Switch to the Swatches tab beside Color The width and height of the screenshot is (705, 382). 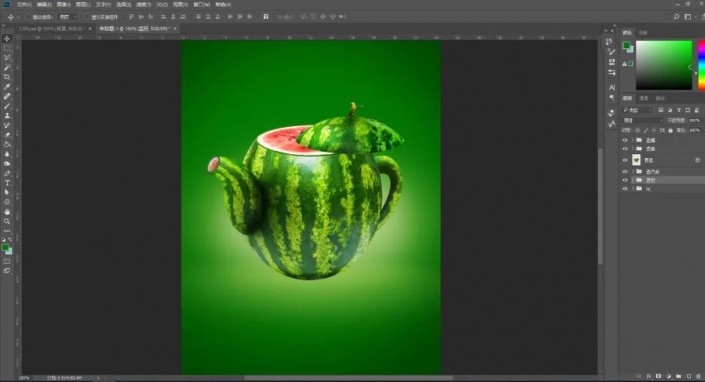coord(643,32)
